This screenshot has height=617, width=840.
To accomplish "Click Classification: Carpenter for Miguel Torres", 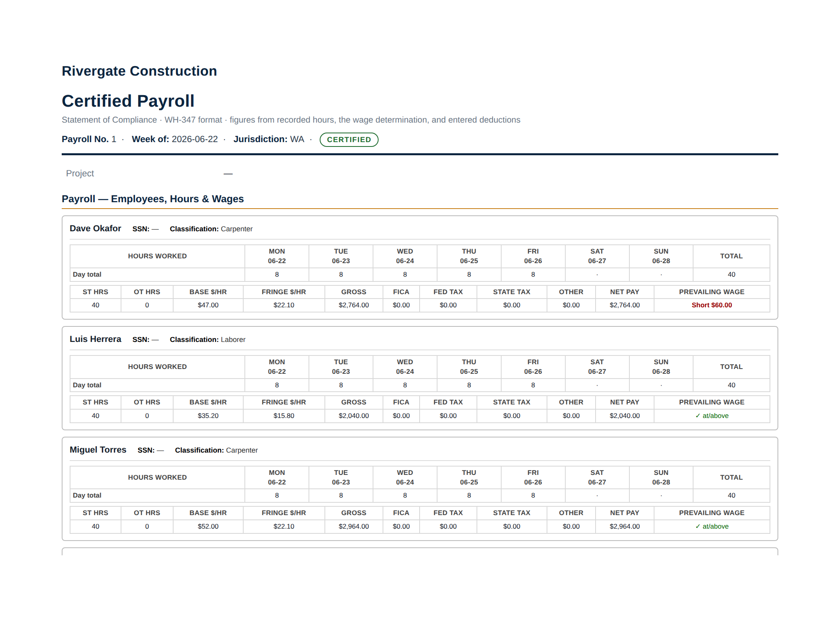I will tap(216, 450).
